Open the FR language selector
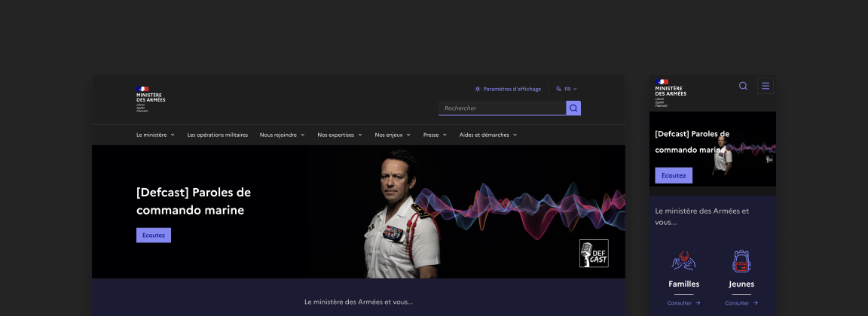This screenshot has width=868, height=316. coord(567,89)
